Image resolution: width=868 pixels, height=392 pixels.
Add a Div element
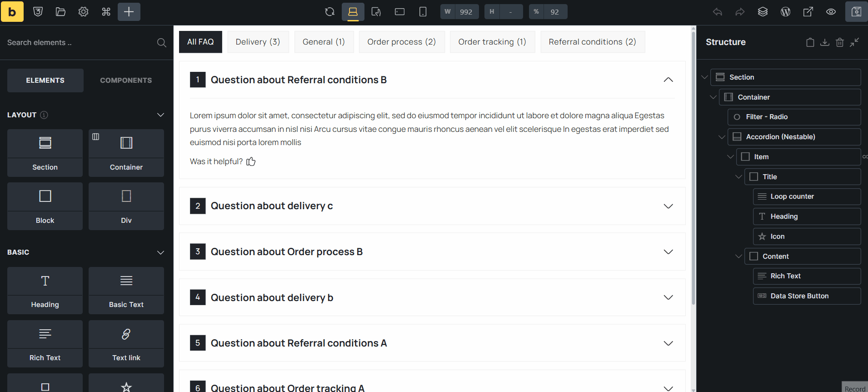(126, 206)
